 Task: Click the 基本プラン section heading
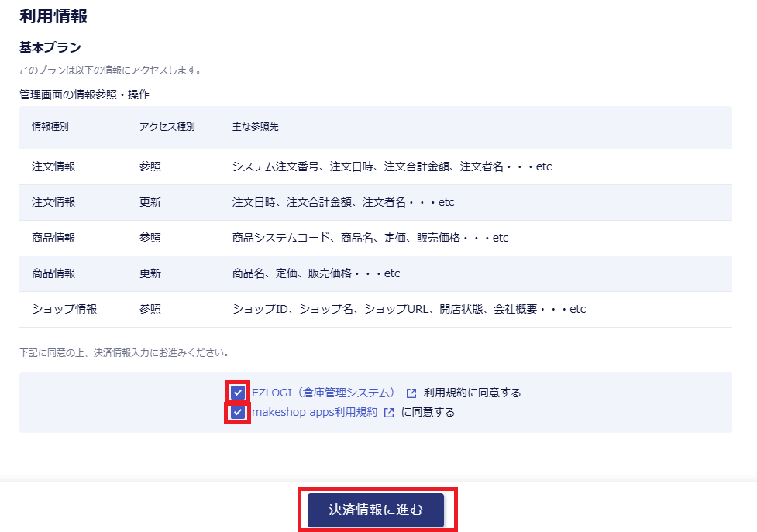coord(50,48)
